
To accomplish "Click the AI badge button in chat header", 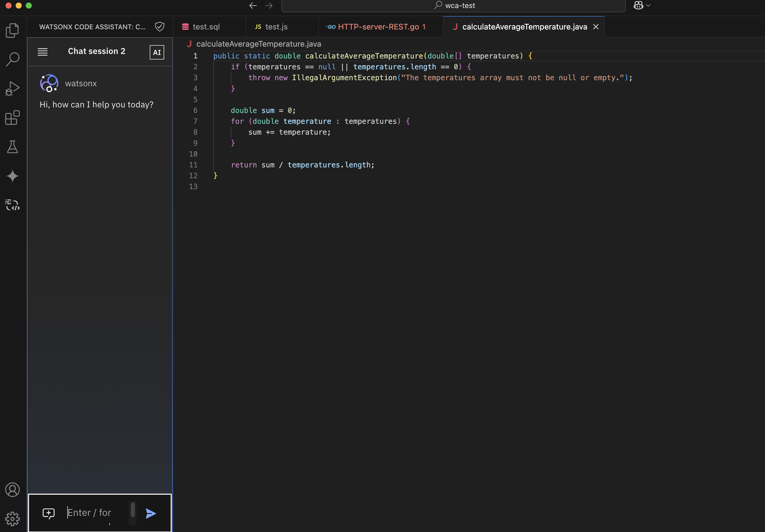I will coord(157,52).
